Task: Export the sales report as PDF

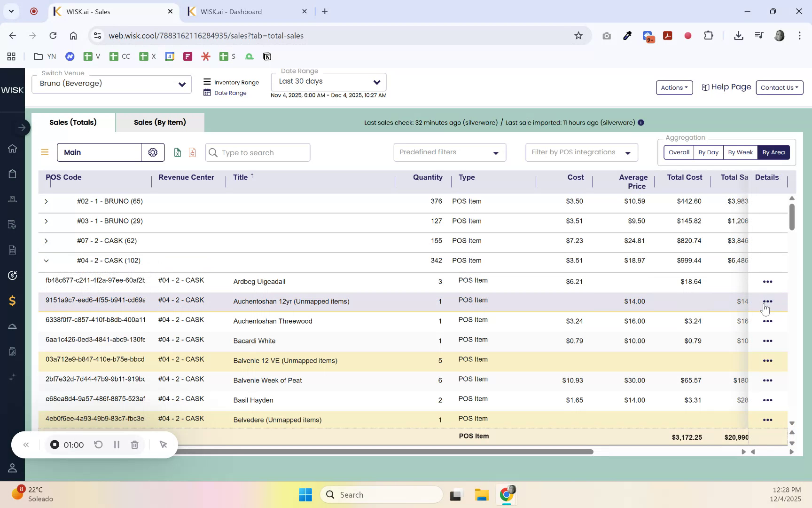Action: click(x=192, y=152)
